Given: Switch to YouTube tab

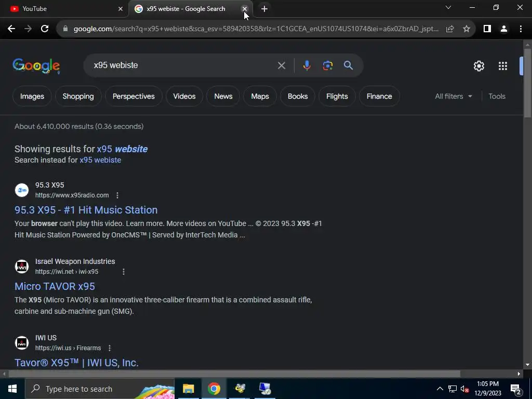Looking at the screenshot, I should click(x=64, y=9).
